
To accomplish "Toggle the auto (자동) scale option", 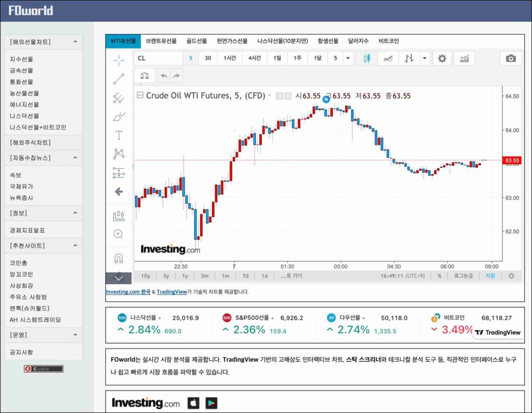I will click(490, 276).
